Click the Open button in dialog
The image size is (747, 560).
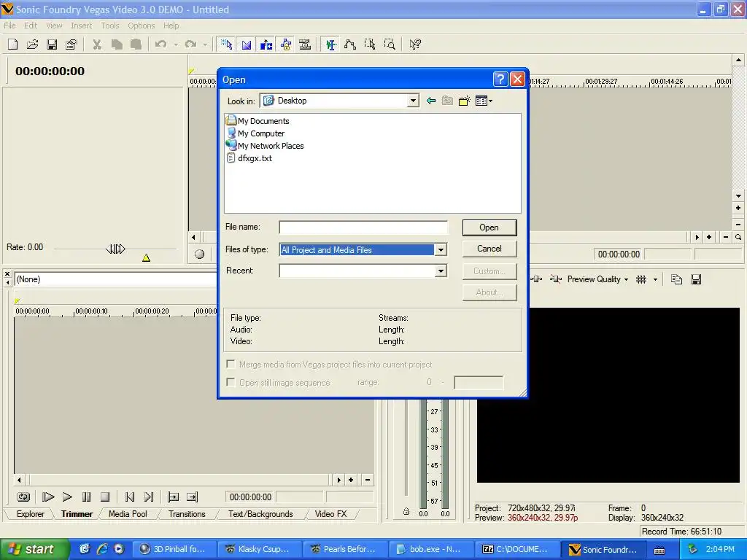pos(489,227)
